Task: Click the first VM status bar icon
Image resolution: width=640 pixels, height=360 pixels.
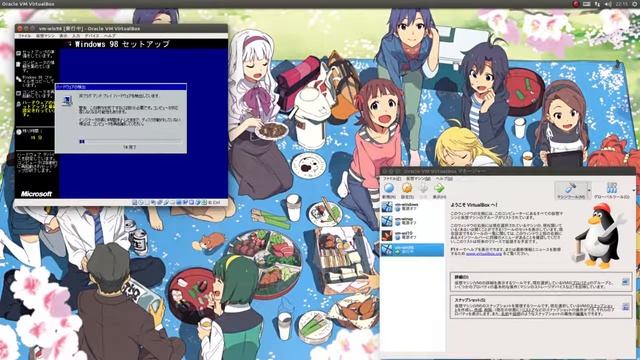Action: point(134,202)
